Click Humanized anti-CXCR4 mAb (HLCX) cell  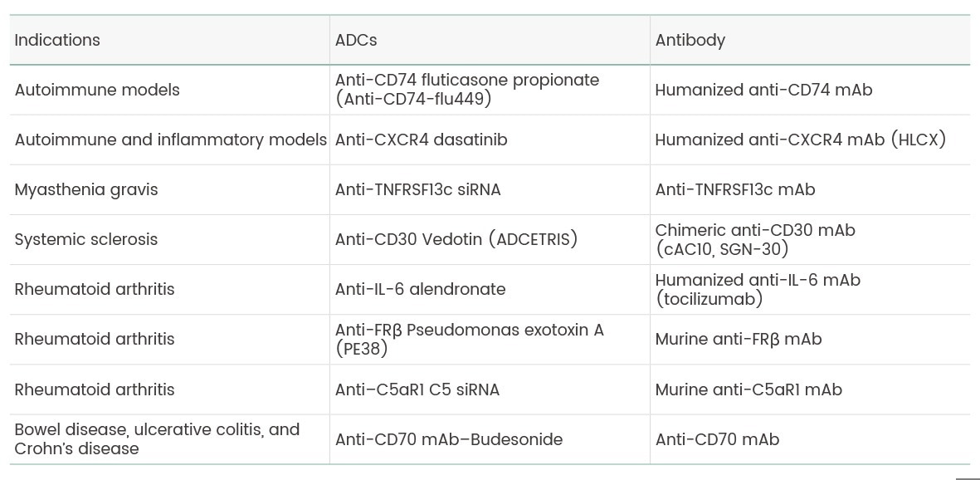(800, 140)
